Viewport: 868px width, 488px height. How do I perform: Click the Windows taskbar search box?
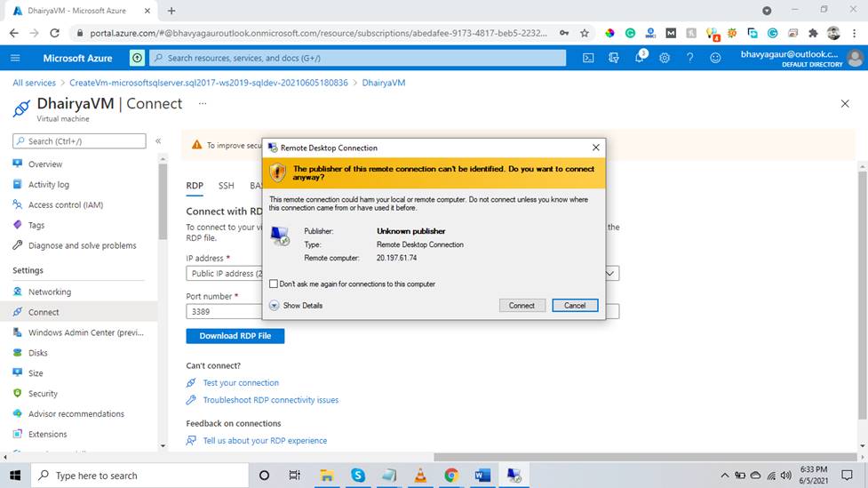click(x=139, y=476)
